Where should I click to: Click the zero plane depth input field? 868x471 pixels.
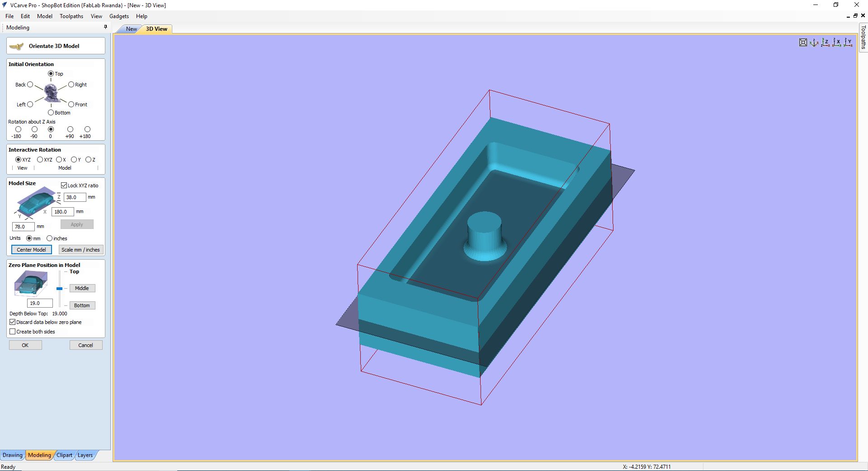pos(40,303)
